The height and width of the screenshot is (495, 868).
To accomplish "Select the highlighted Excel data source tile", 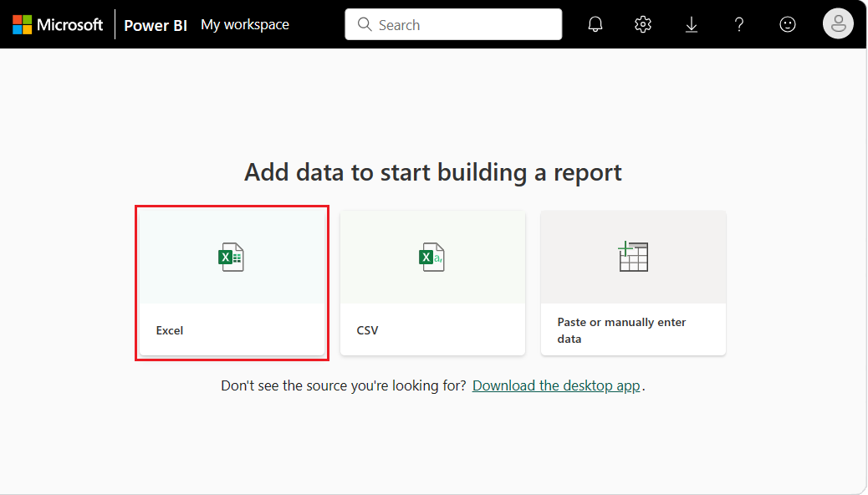I will click(x=232, y=283).
